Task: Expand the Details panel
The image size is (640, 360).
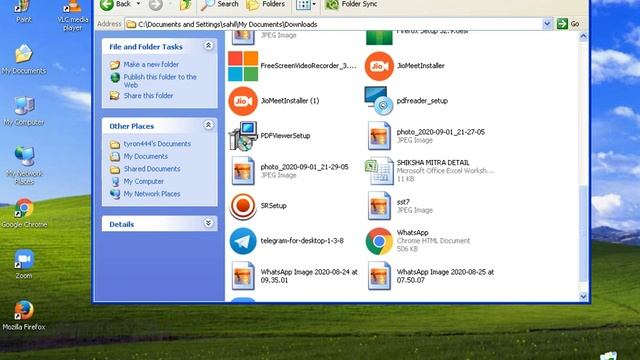Action: (208, 223)
